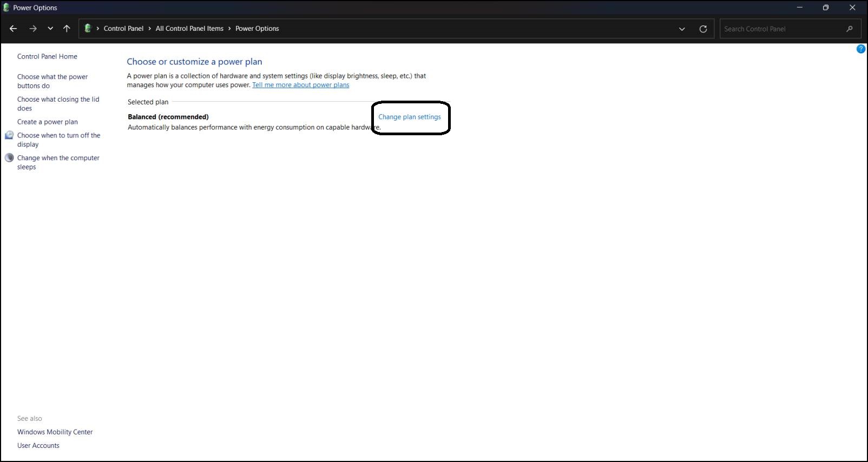Viewport: 868px width, 462px height.
Task: Click the search magnifier icon
Action: coord(850,29)
